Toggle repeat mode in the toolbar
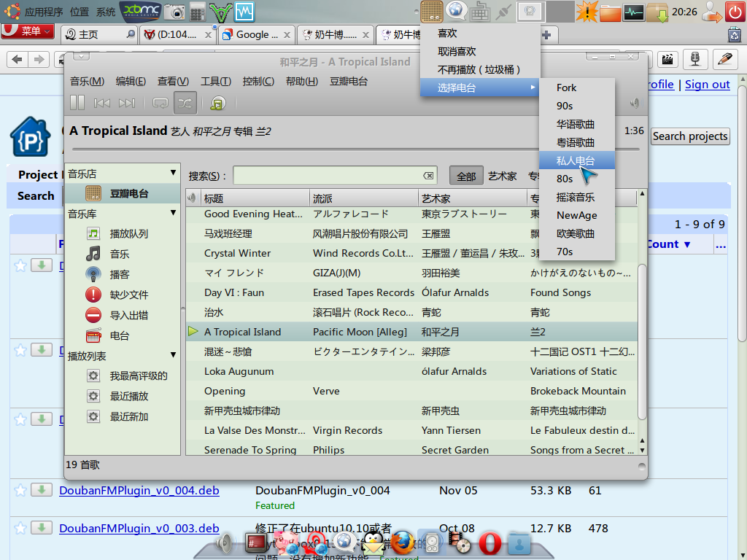The image size is (747, 560). 160,104
